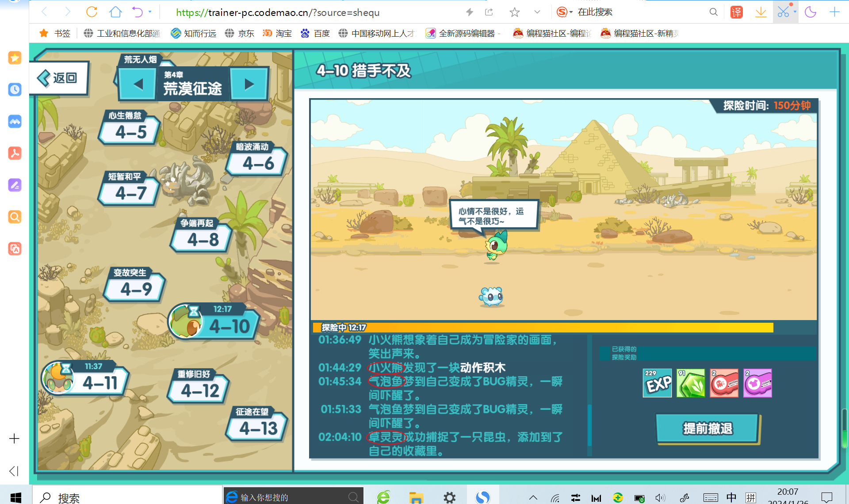Viewport: 849px width, 504px height.
Task: Click the orange star sidebar icon
Action: pyautogui.click(x=15, y=57)
